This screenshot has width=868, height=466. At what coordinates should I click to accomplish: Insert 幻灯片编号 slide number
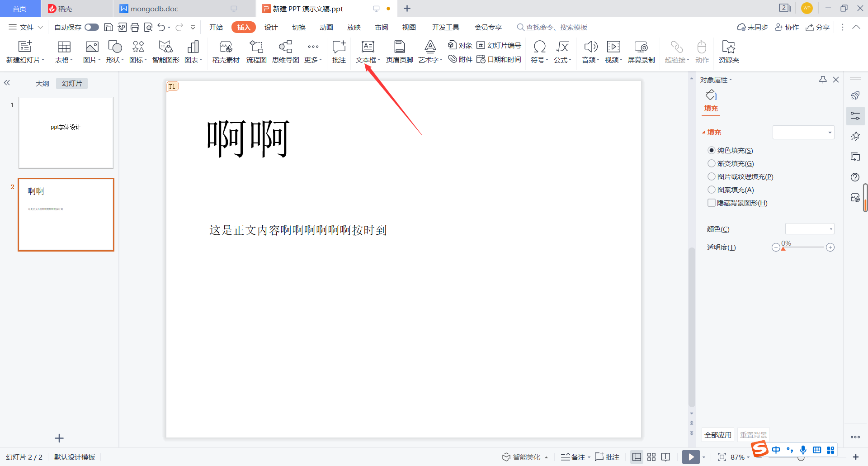[x=499, y=45]
